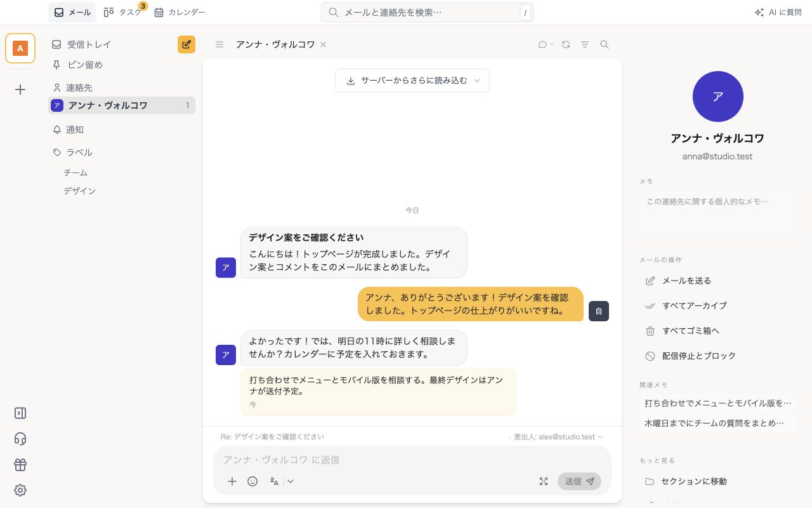Open AI に質問 assistant
Image resolution: width=812 pixels, height=508 pixels.
coord(778,12)
